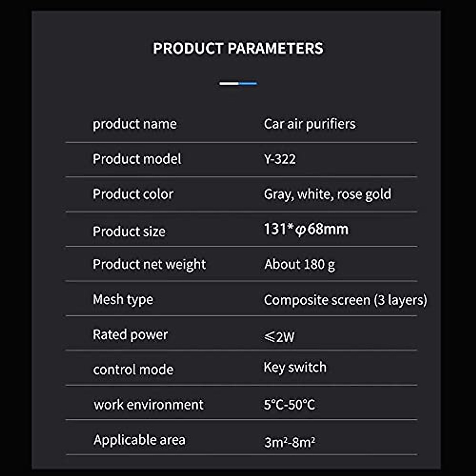The width and height of the screenshot is (476, 476).
Task: Click the "Composite screen (3 layers)" text
Action: (345, 300)
